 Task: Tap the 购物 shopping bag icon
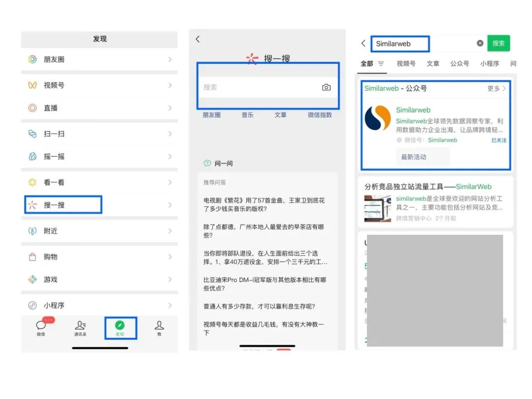coord(32,257)
